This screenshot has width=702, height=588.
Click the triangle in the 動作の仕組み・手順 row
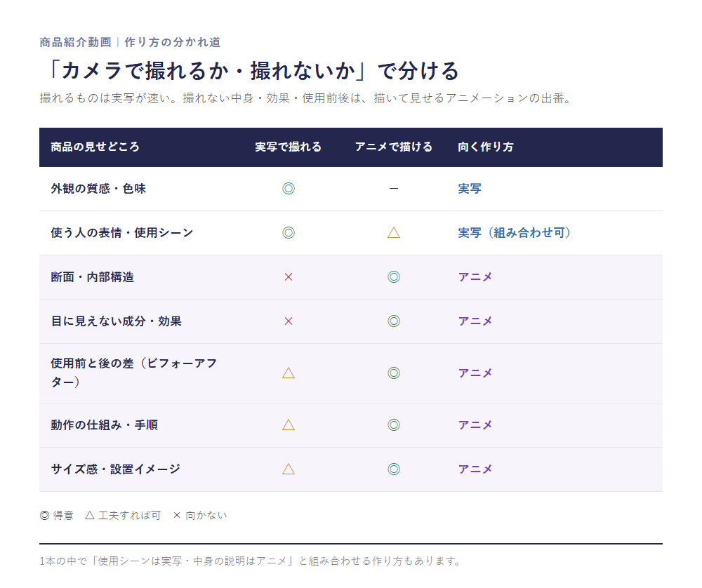click(x=289, y=425)
